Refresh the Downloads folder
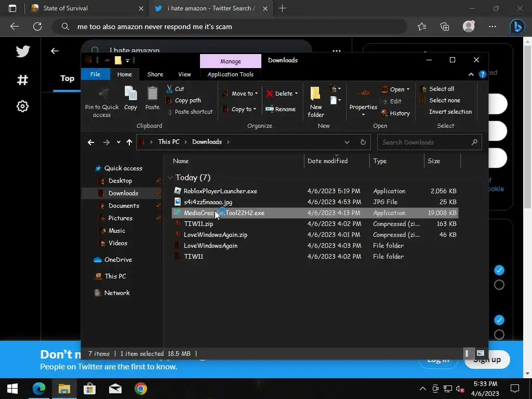The image size is (532, 399). [363, 142]
